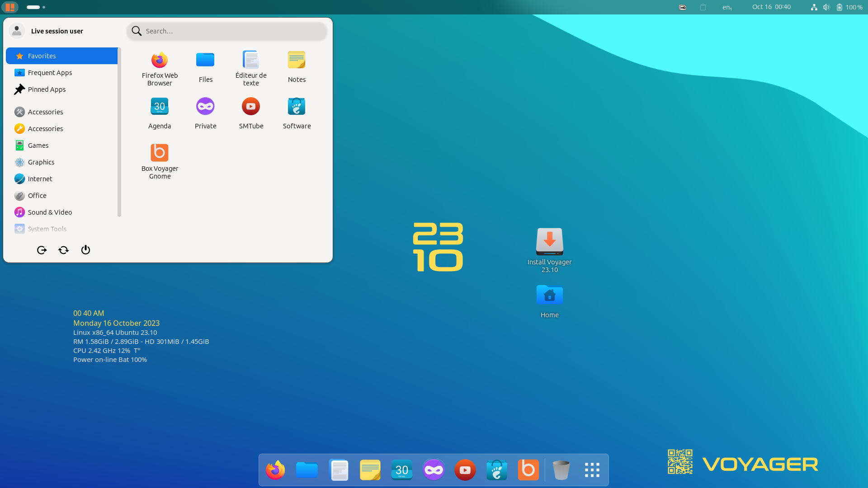Open the Graphics category
The width and height of the screenshot is (868, 488).
point(61,162)
